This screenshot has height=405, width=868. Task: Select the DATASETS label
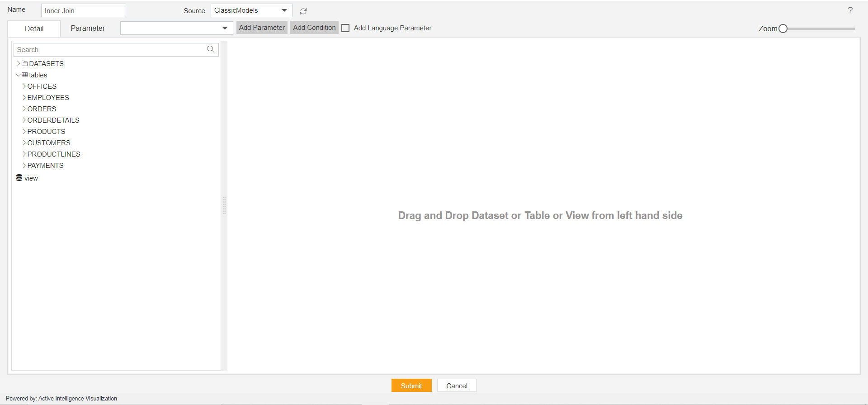pyautogui.click(x=47, y=63)
